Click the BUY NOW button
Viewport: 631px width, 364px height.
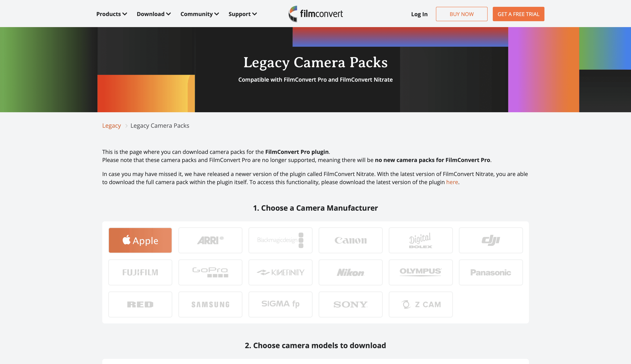point(461,14)
